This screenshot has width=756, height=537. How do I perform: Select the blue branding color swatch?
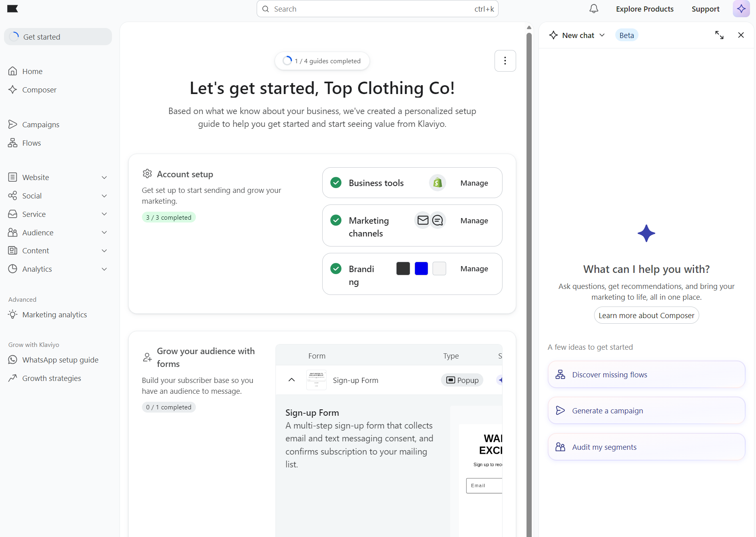click(x=421, y=268)
